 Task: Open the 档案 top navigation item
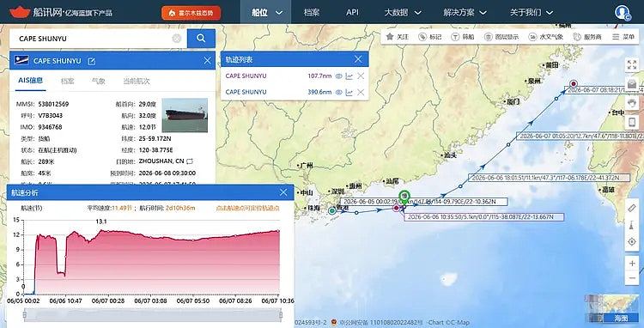(312, 12)
